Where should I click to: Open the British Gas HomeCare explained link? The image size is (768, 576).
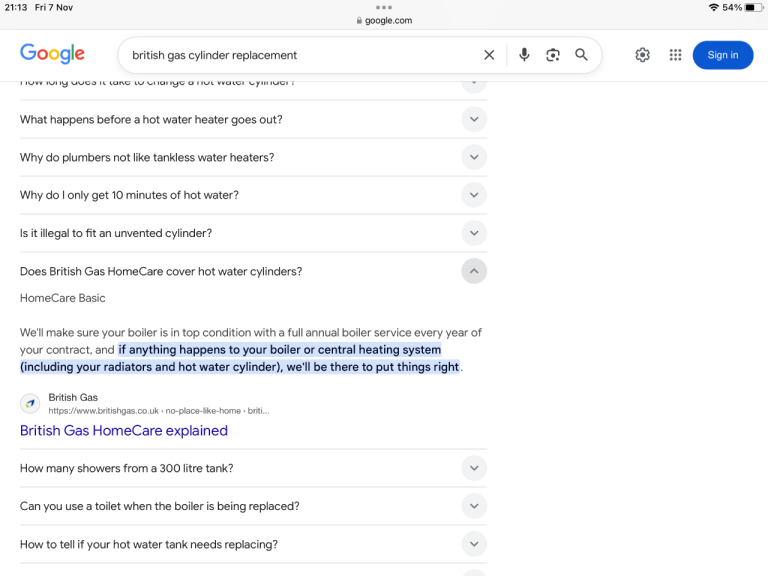coord(124,431)
